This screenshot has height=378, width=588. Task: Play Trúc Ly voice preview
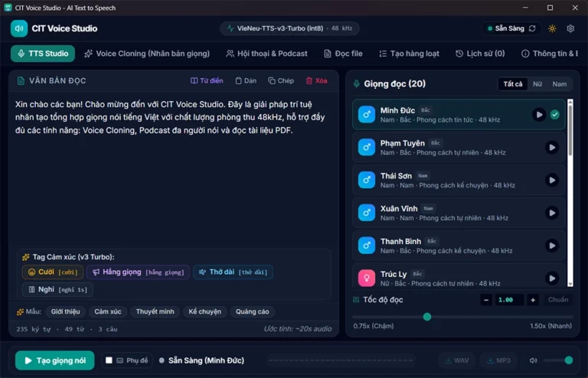click(552, 279)
